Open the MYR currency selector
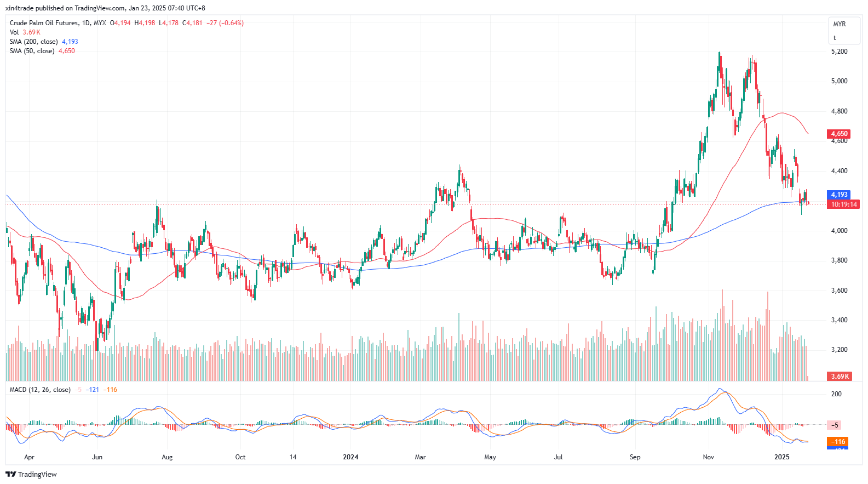868x484 pixels. coord(839,24)
